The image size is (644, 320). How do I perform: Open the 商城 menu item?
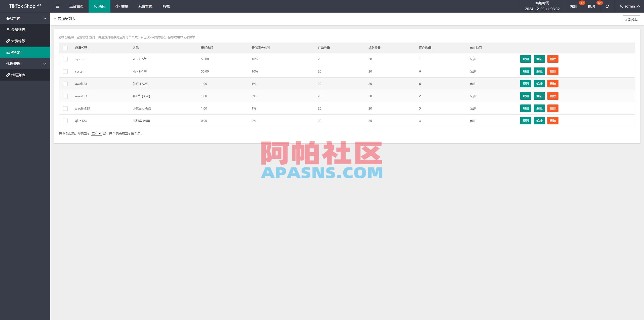[165, 6]
